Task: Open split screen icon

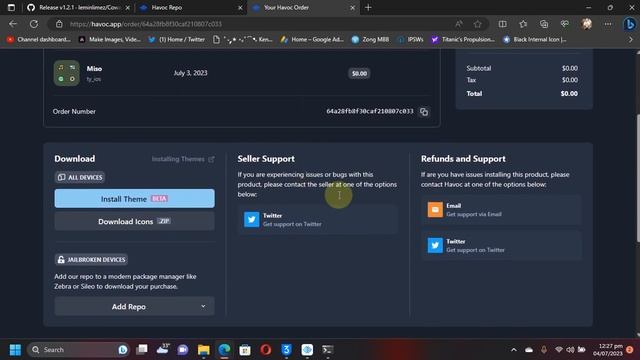Action: pyautogui.click(x=502, y=24)
